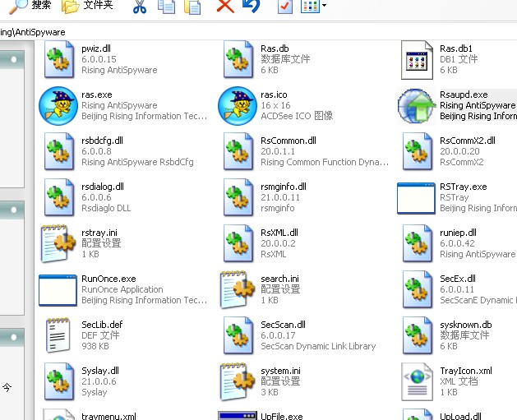
Task: Click the Syslay.dll file name
Action: point(100,371)
